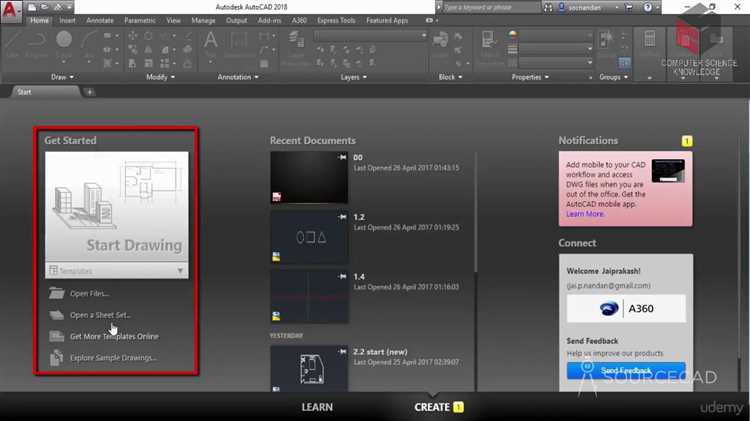Add a new drawing tab with plus button
The image size is (750, 421).
tap(89, 92)
